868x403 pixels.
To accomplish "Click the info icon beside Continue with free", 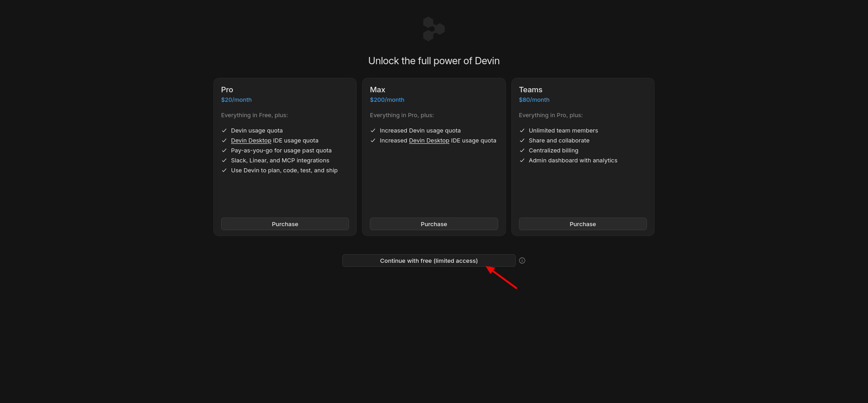I will [522, 261].
